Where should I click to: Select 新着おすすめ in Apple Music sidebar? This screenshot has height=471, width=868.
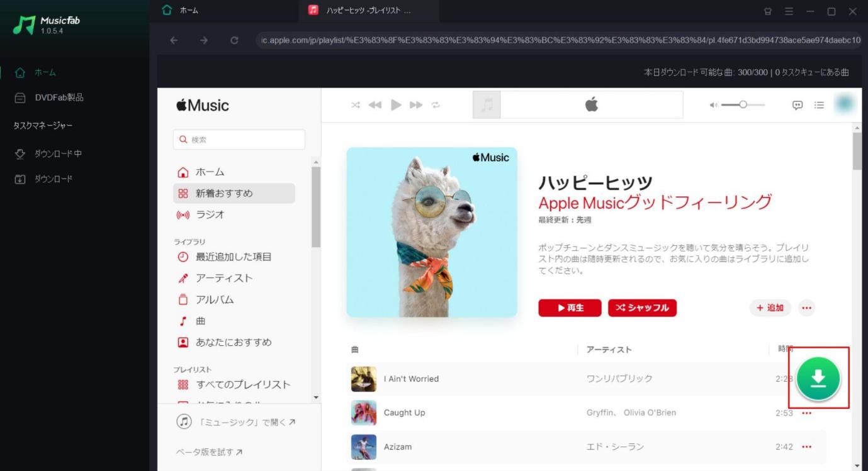[x=234, y=193]
